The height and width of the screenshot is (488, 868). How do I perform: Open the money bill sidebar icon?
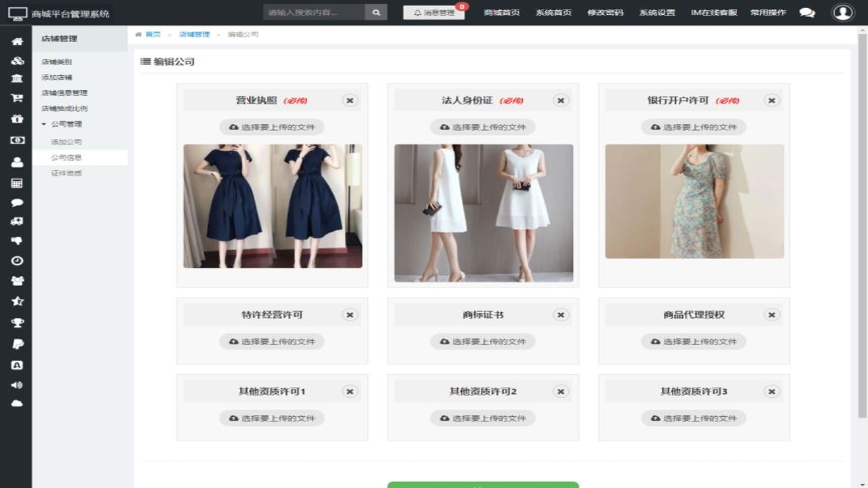coord(17,140)
